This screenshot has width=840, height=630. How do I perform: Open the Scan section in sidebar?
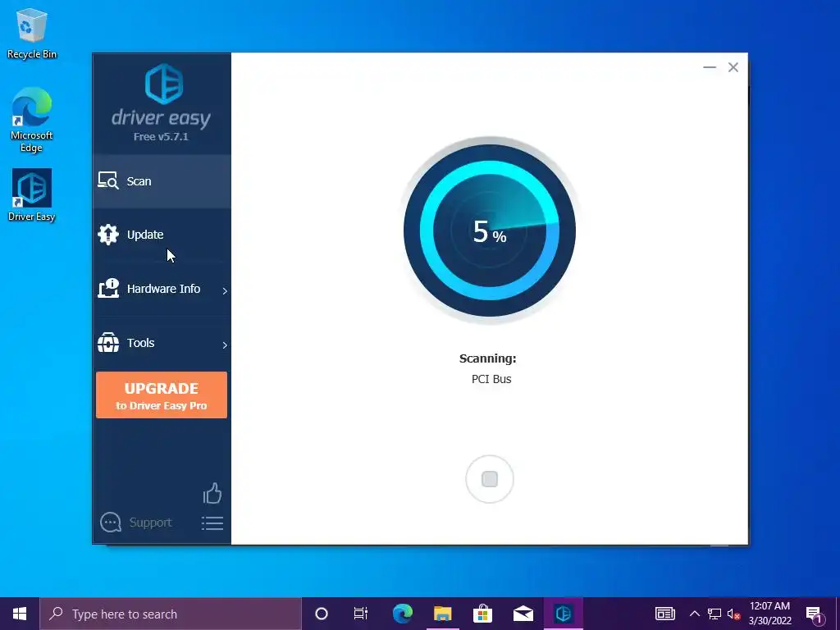pos(162,181)
